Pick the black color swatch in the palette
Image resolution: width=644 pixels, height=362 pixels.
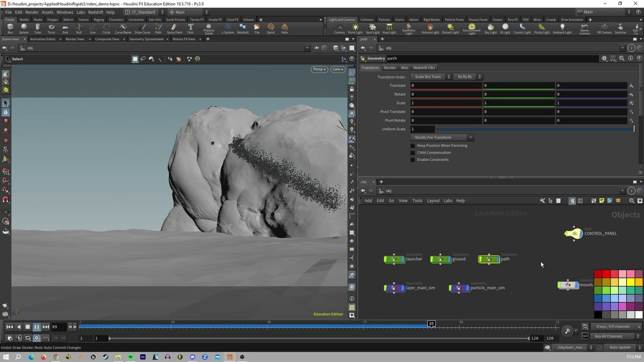[598, 315]
